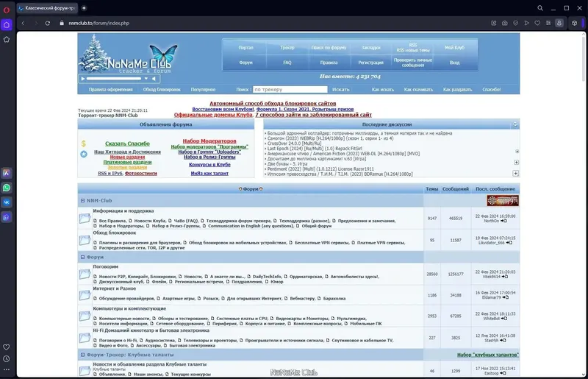Open Набор Модераторов announcement link
The image size is (588, 379).
click(x=209, y=141)
